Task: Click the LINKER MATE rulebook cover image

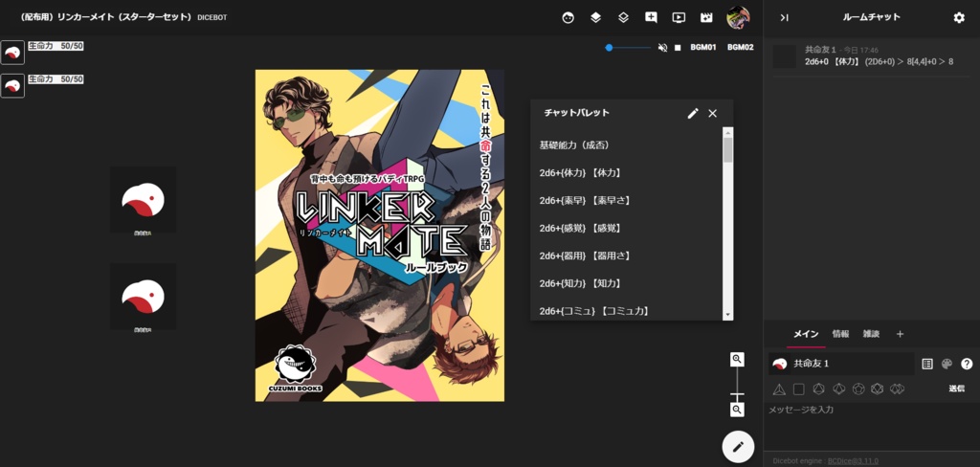Action: 379,235
